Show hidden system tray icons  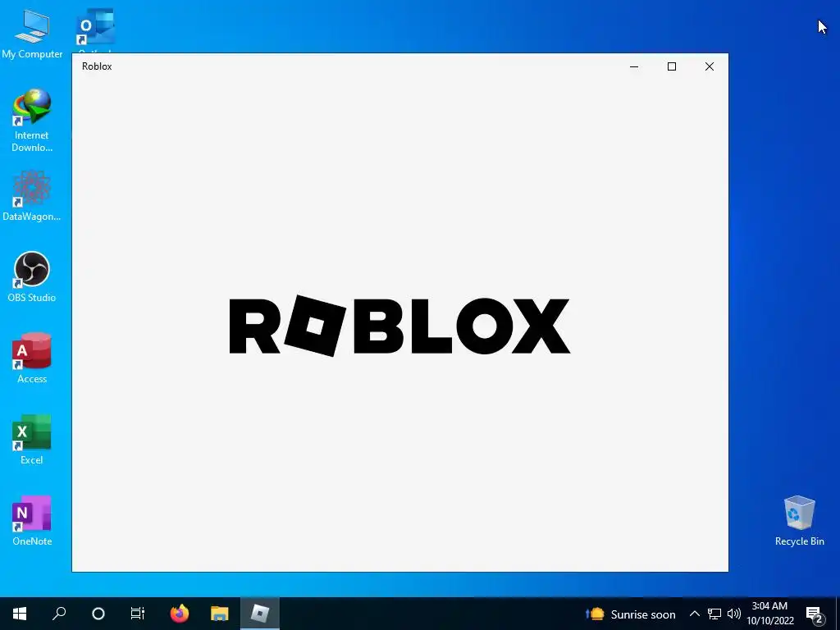click(694, 614)
